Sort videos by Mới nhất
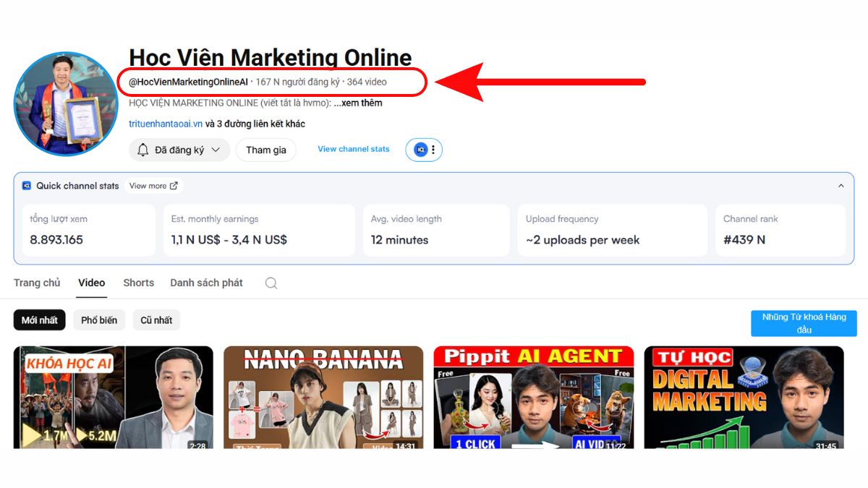Screen dimensions: 868x488 tap(40, 320)
